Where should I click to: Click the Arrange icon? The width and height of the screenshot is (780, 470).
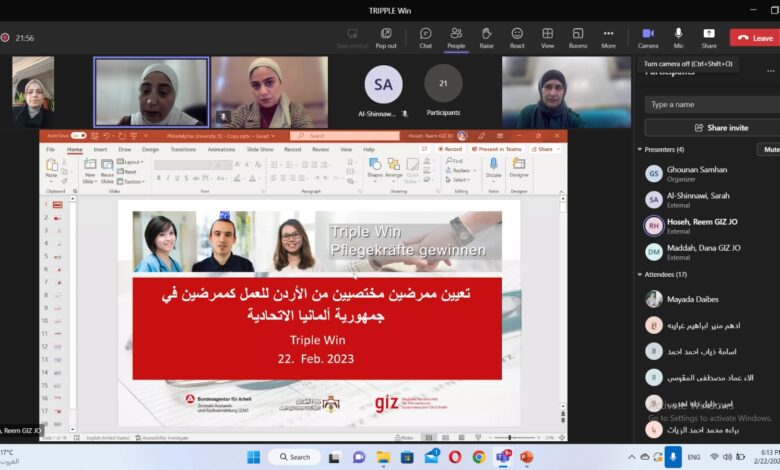(x=393, y=164)
